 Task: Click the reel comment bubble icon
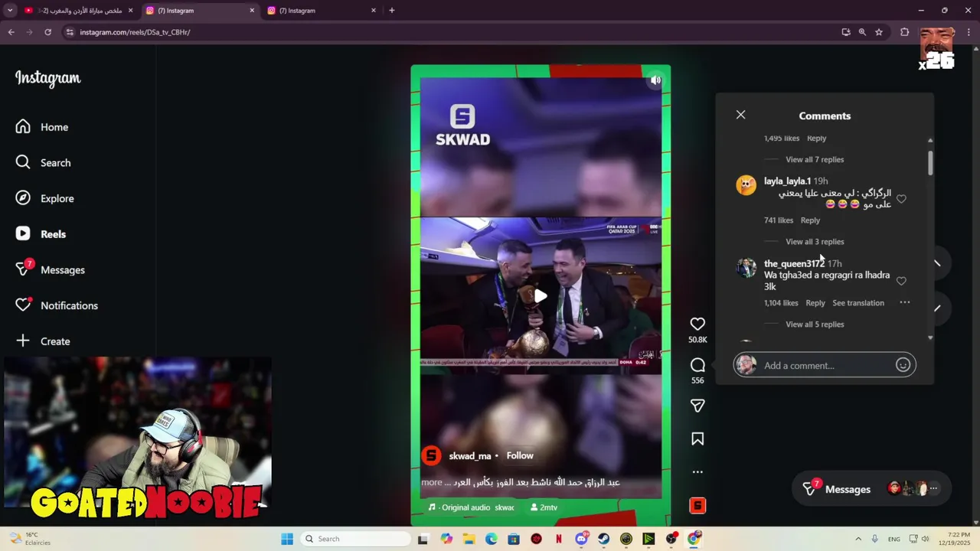coord(697,365)
